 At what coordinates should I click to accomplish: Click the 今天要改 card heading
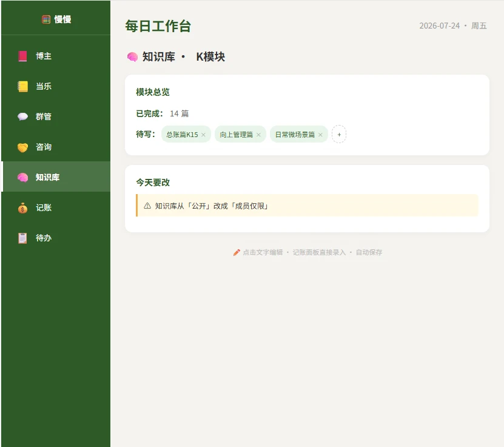(x=153, y=183)
